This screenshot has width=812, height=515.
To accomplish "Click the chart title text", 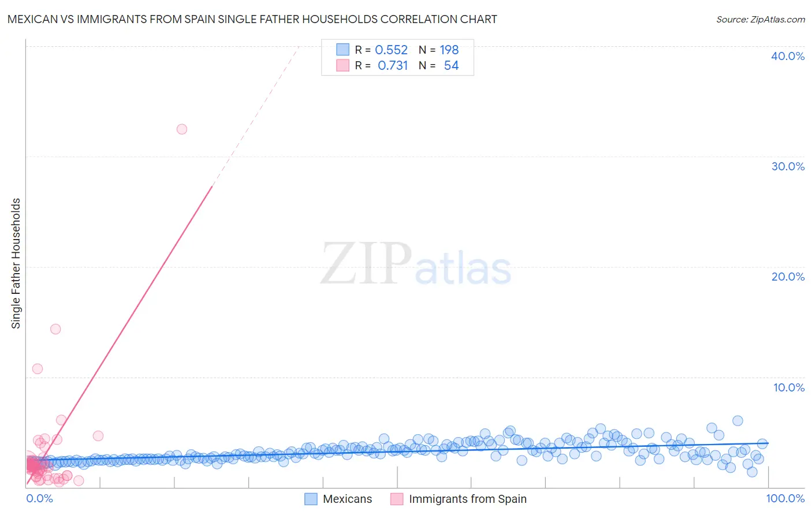I will 252,19.
